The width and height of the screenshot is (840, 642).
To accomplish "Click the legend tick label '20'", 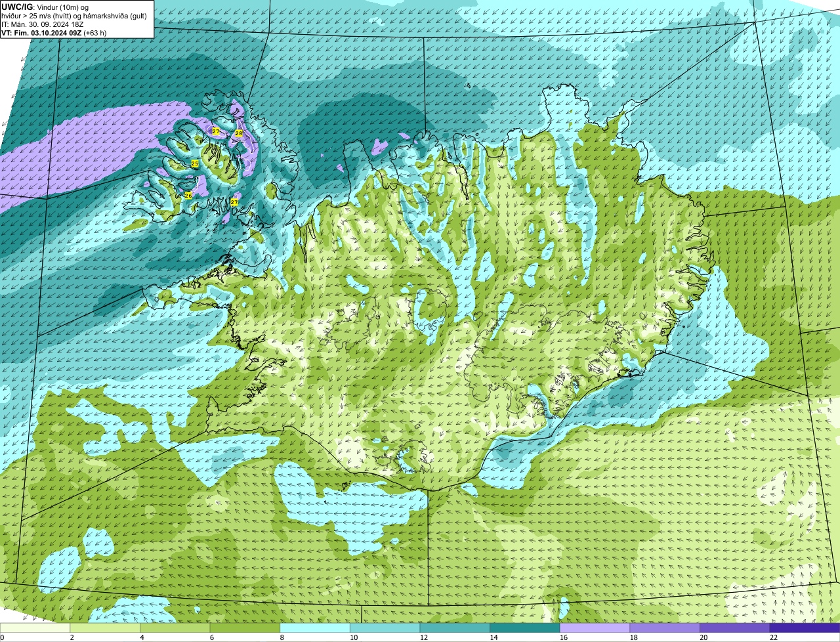I will point(703,637).
